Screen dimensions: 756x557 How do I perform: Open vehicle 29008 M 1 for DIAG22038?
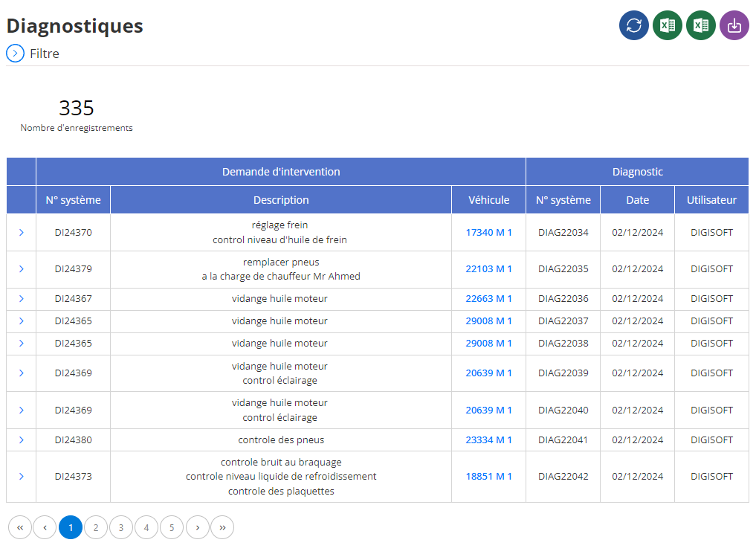click(488, 344)
